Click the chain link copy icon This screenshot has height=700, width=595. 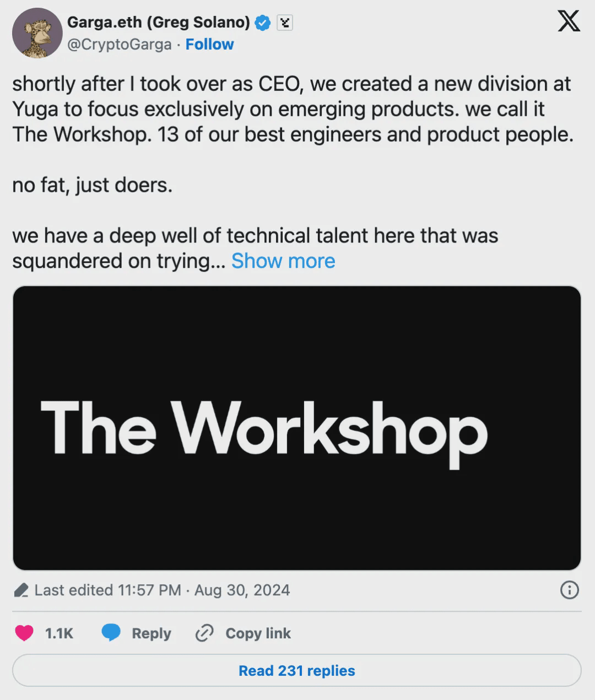[x=204, y=633]
